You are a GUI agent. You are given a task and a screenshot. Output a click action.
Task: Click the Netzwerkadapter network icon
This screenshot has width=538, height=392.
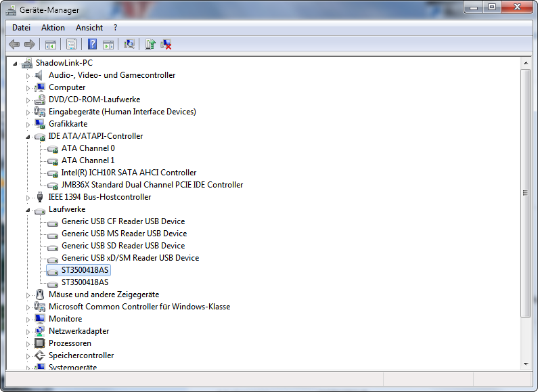(x=40, y=331)
